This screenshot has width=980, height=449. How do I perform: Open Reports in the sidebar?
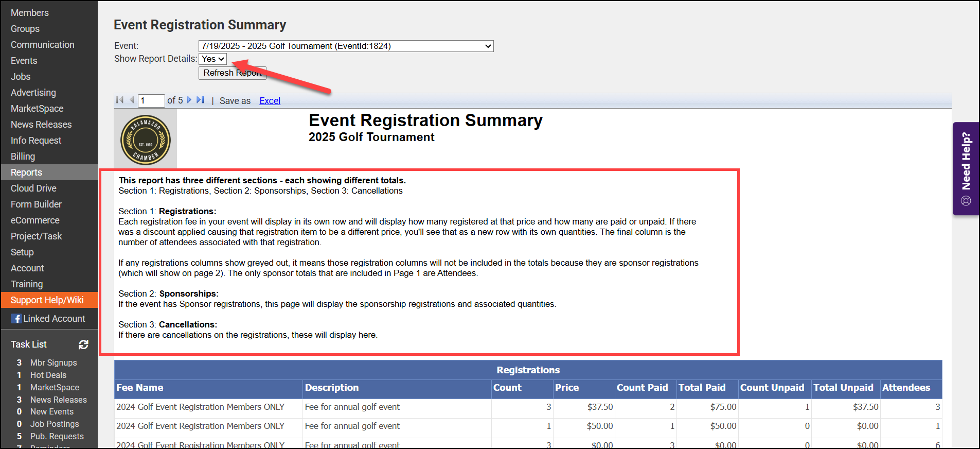click(26, 172)
